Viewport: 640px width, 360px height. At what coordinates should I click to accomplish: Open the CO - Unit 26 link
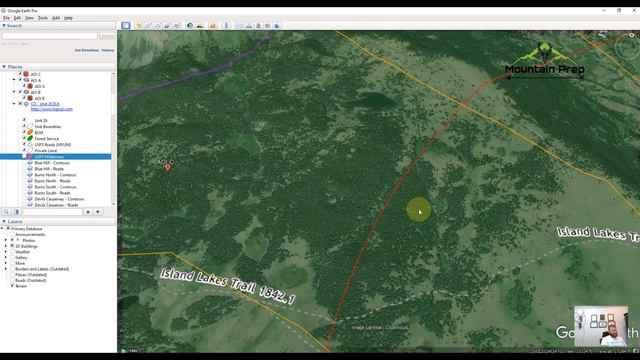pos(45,104)
